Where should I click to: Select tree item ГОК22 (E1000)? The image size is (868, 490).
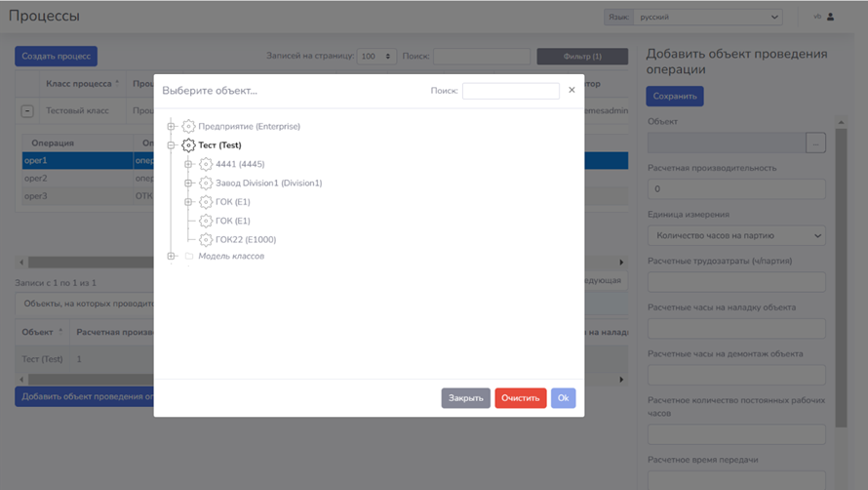(x=246, y=239)
